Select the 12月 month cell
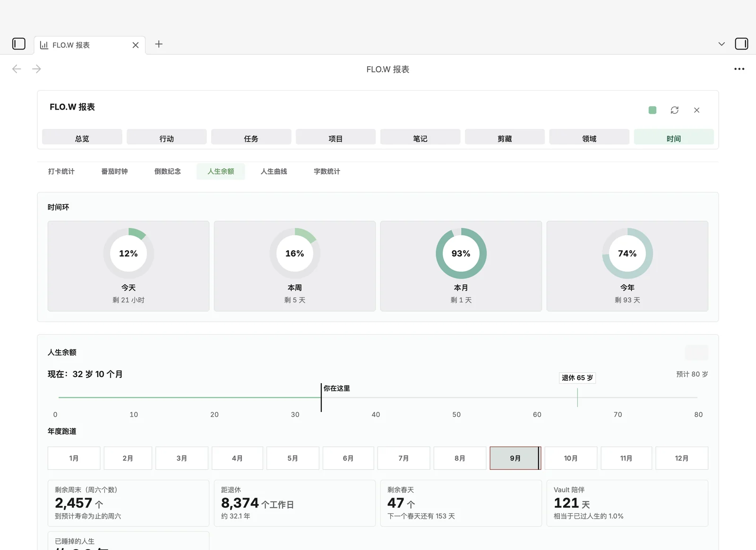756x550 pixels. [x=682, y=458]
